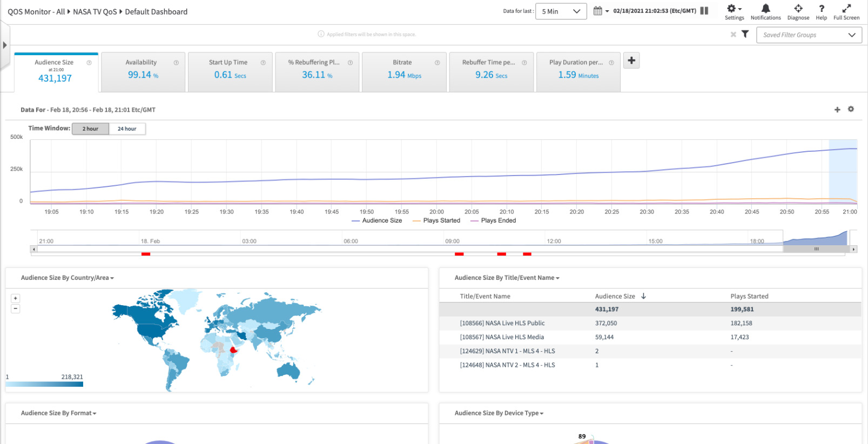Screen dimensions: 868x444
Task: Open chart settings gear icon
Action: click(x=851, y=109)
